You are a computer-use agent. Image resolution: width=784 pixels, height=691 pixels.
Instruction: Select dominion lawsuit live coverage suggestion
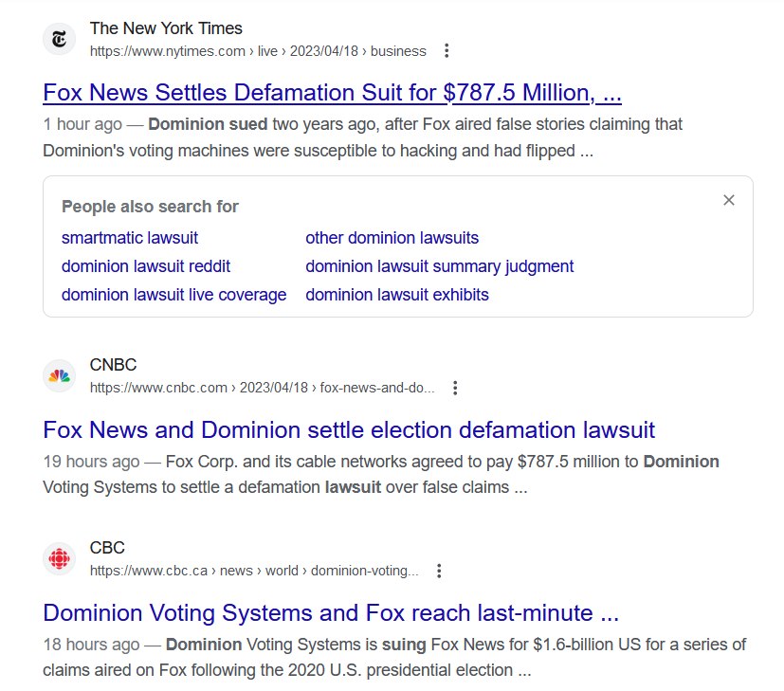(x=173, y=295)
